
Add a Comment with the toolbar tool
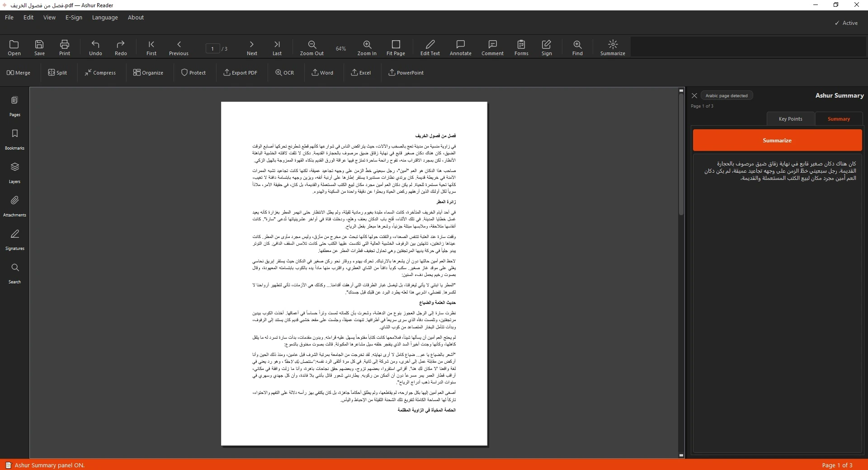[492, 47]
